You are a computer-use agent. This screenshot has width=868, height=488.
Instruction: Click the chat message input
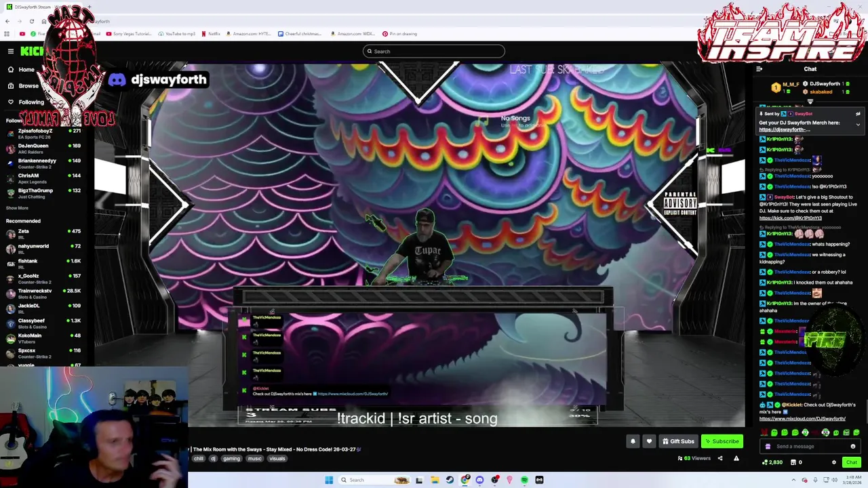point(811,447)
